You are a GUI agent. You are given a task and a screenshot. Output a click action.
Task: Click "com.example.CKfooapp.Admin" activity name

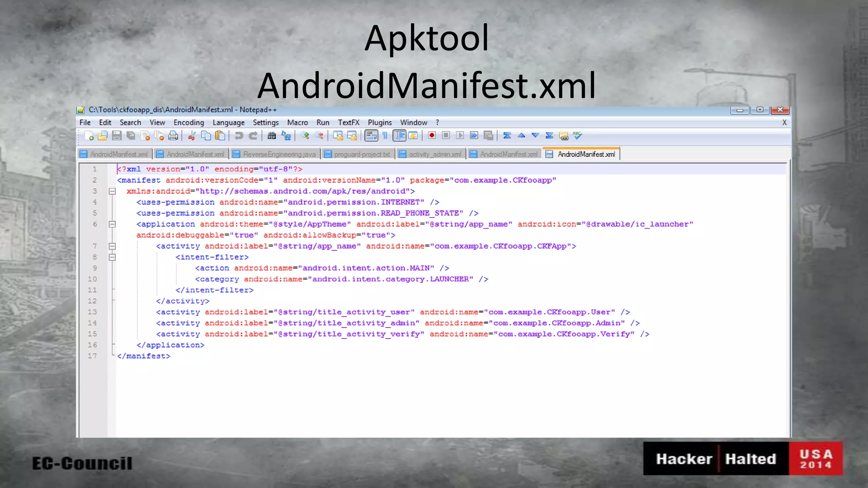(557, 323)
